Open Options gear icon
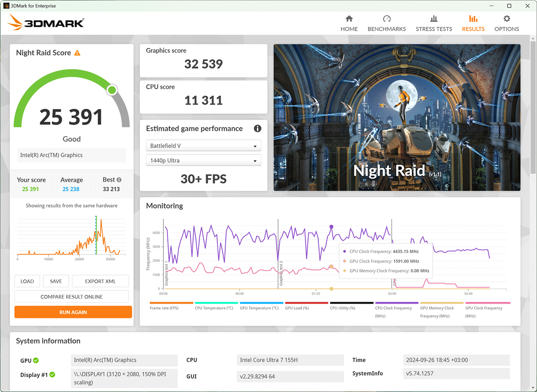Screen dimensions: 537x392 (507, 19)
